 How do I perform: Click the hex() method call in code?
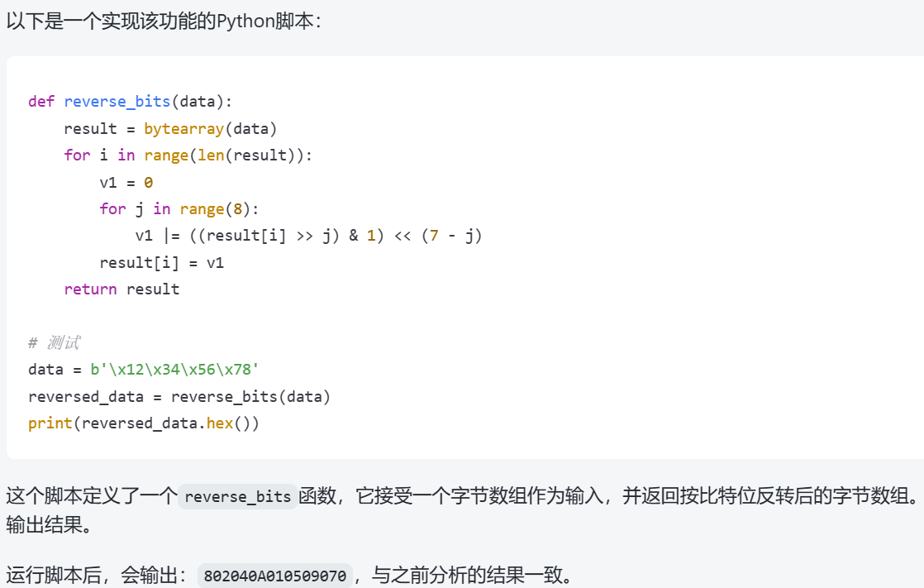coord(225,423)
